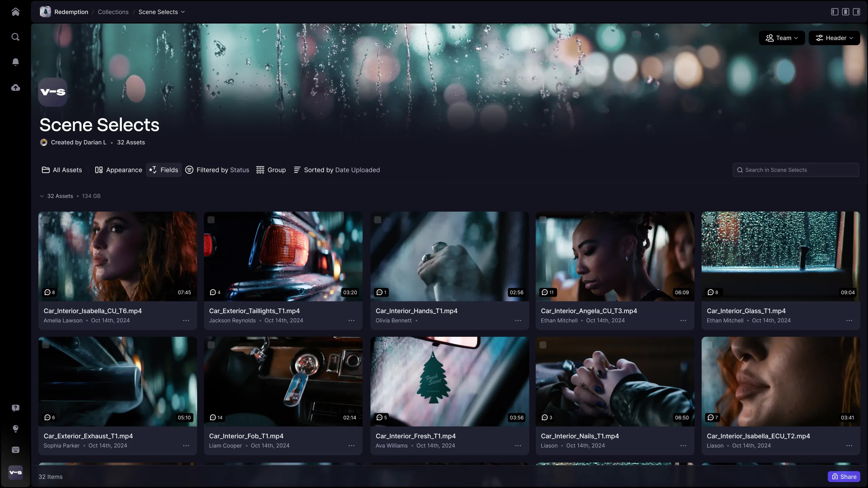Toggle the right panel layout icon
868x488 pixels.
pyautogui.click(x=856, y=12)
